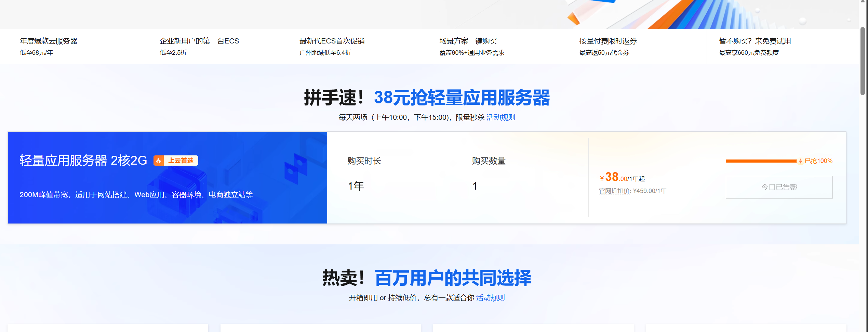Select the 1年 purchase duration value
Image resolution: width=868 pixels, height=332 pixels.
pyautogui.click(x=356, y=186)
